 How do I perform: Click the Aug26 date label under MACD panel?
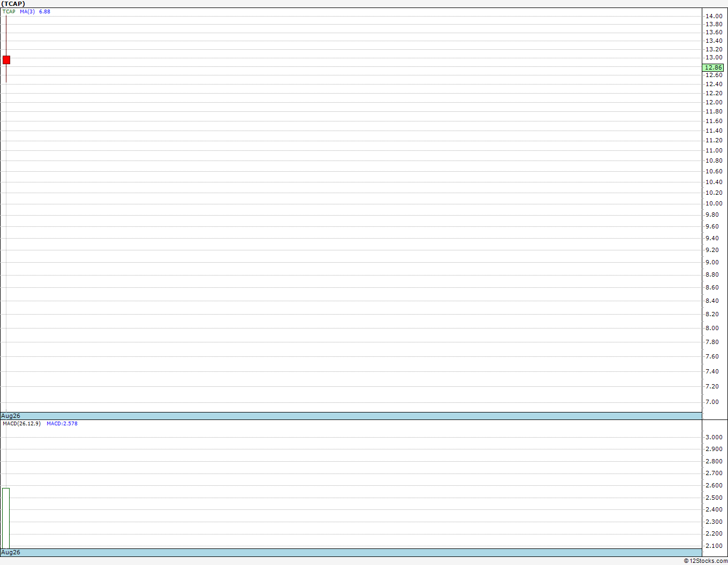click(x=11, y=552)
